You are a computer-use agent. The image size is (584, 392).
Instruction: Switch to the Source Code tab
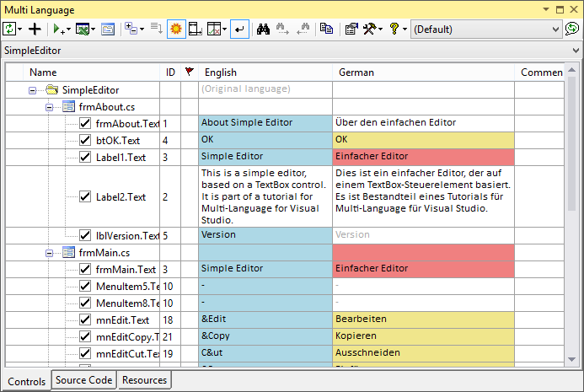(x=83, y=380)
